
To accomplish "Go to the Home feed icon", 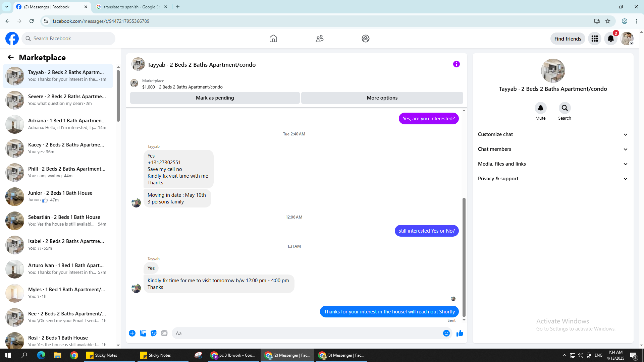I will [x=273, y=39].
